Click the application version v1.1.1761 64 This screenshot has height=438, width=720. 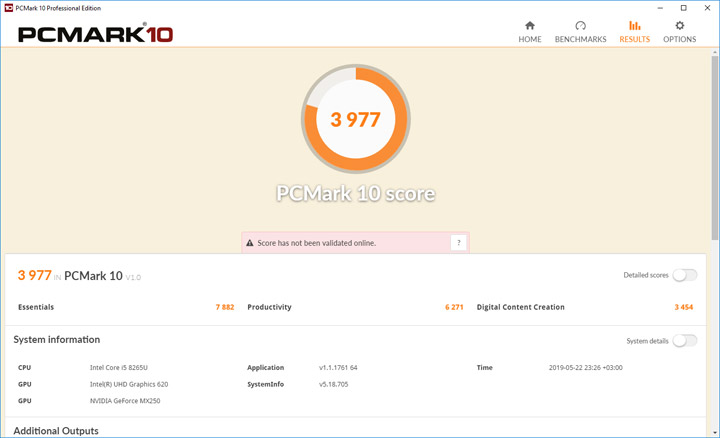pyautogui.click(x=338, y=368)
